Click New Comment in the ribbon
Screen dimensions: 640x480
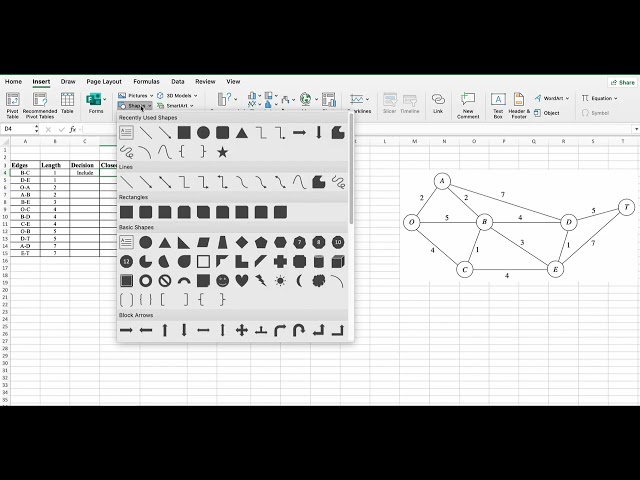pos(468,105)
